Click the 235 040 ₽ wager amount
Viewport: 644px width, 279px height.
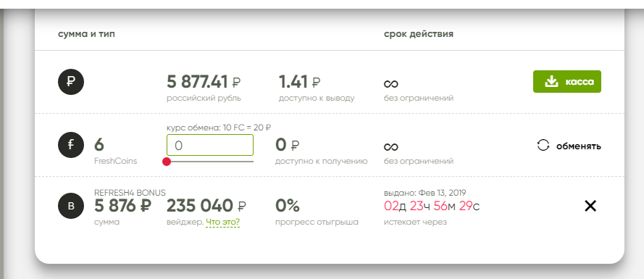point(206,206)
